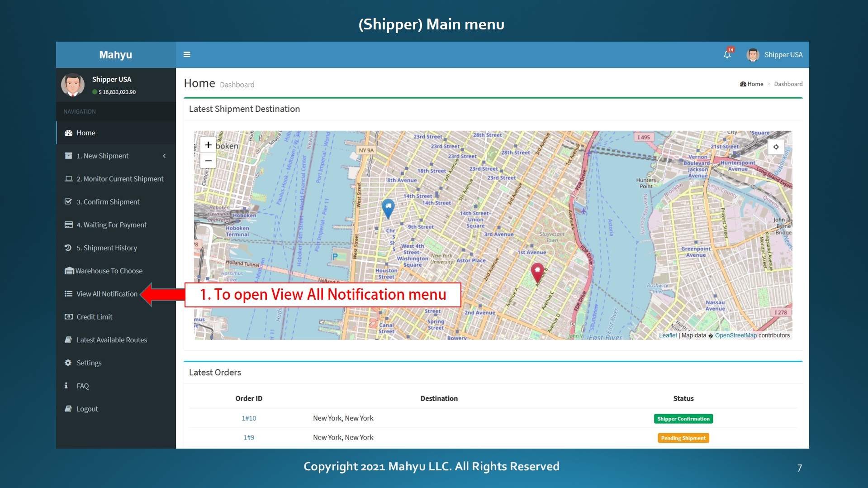This screenshot has width=868, height=488.
Task: Click the Latest Available Routes book icon
Action: coord(68,340)
